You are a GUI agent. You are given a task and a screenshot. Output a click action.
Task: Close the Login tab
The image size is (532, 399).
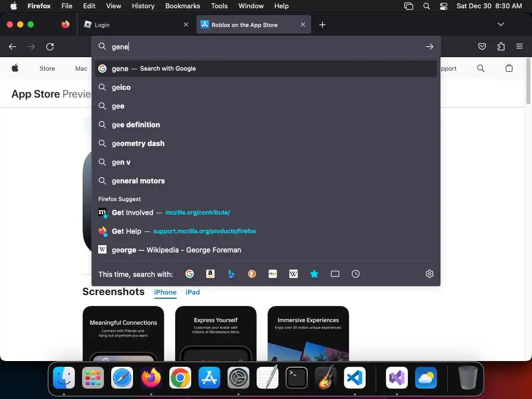(x=186, y=24)
